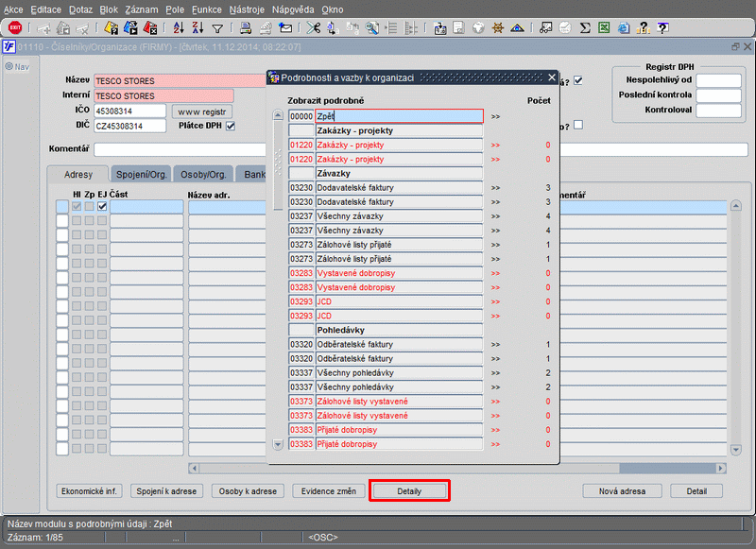Close the Podrobnosti a vazby dialog
Viewport: 756px width, 549px height.
[x=552, y=77]
